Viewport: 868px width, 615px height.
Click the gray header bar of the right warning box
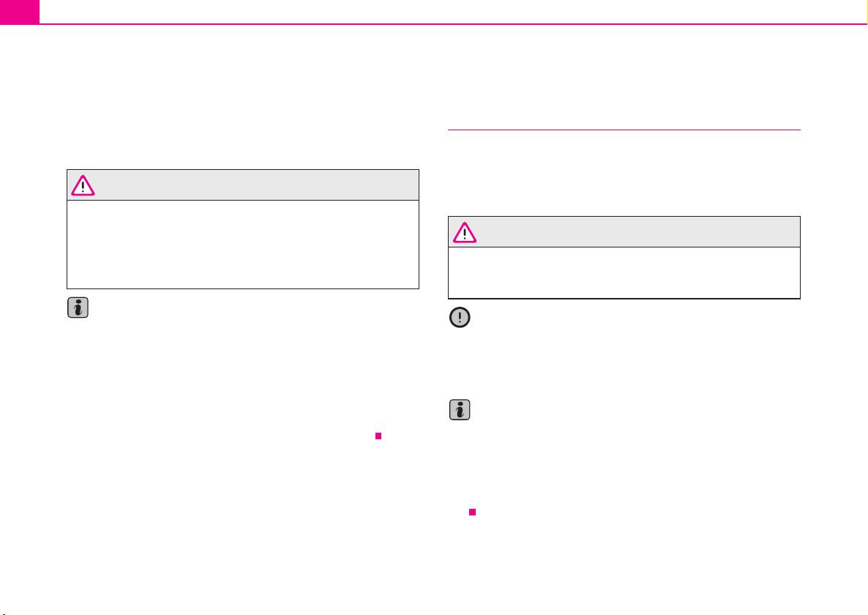[624, 232]
